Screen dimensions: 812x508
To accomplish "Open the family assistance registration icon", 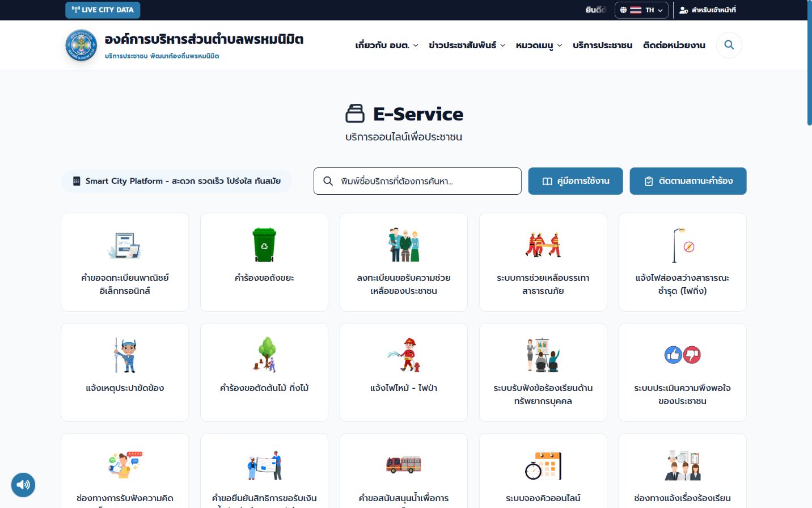I will pos(404,245).
